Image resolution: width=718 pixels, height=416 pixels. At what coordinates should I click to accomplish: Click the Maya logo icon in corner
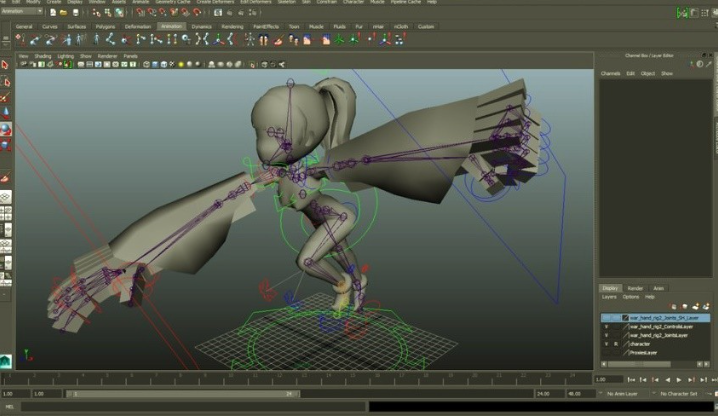tap(5, 361)
